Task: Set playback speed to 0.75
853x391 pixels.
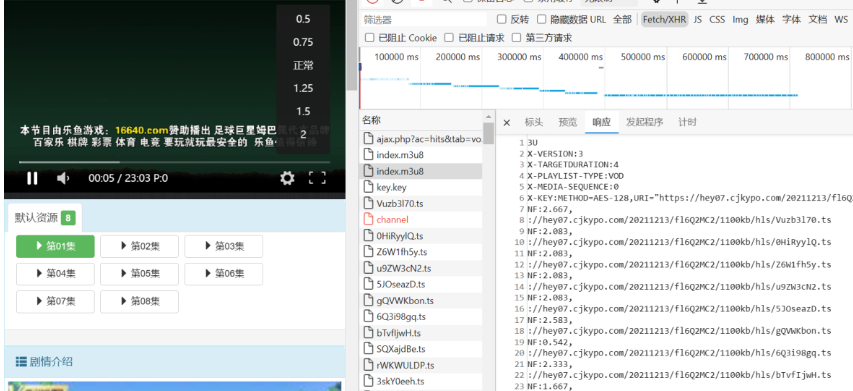Action: (303, 42)
